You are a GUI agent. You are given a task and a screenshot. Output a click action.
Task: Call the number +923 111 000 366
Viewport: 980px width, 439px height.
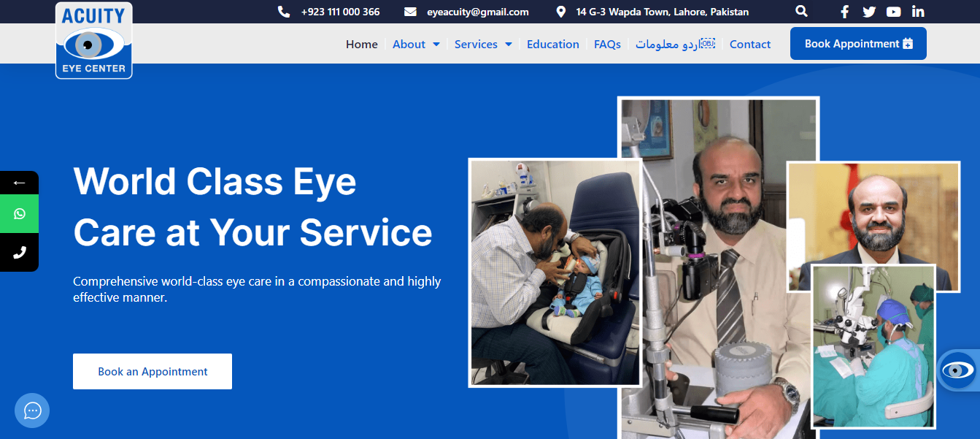[340, 12]
